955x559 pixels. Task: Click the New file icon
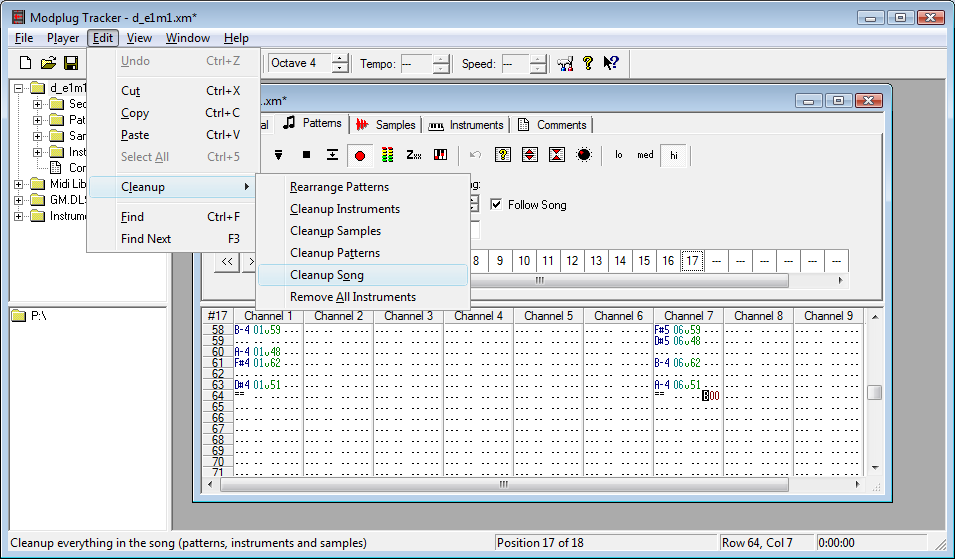[x=26, y=63]
